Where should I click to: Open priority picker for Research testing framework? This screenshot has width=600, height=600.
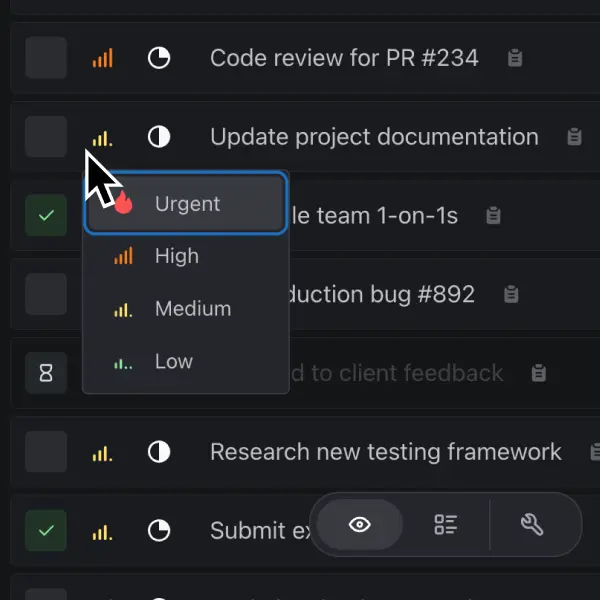coord(102,452)
